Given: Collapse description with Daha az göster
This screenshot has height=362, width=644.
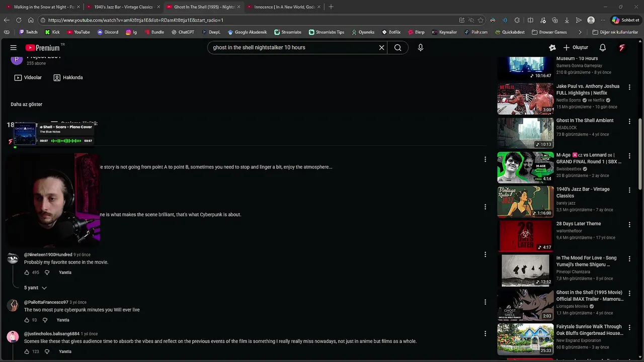Looking at the screenshot, I should [27, 104].
